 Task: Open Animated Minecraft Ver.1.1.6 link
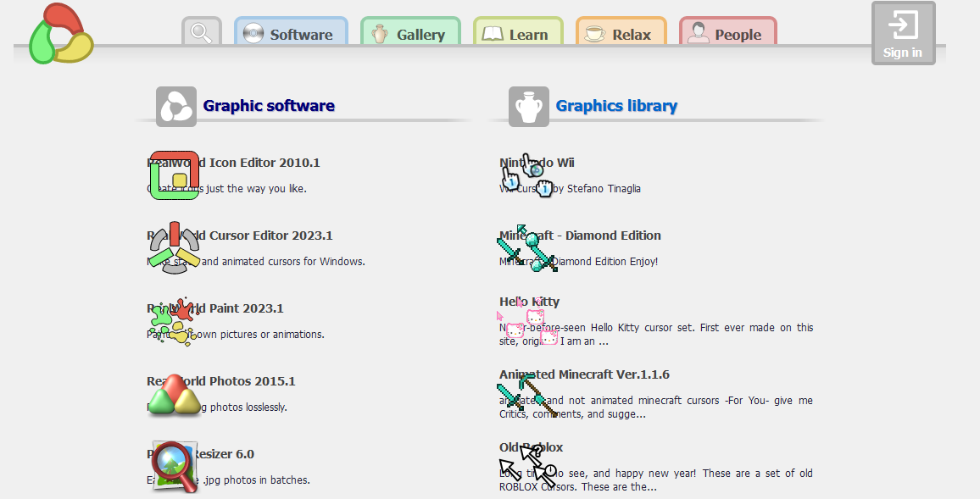pos(584,374)
